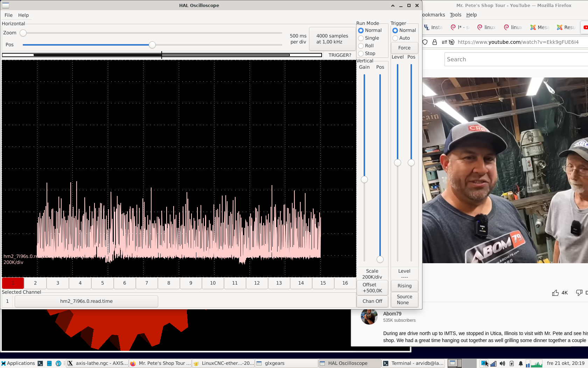The width and height of the screenshot is (588, 368).
Task: Open the site permissions icon in Firefox
Action: point(444,42)
